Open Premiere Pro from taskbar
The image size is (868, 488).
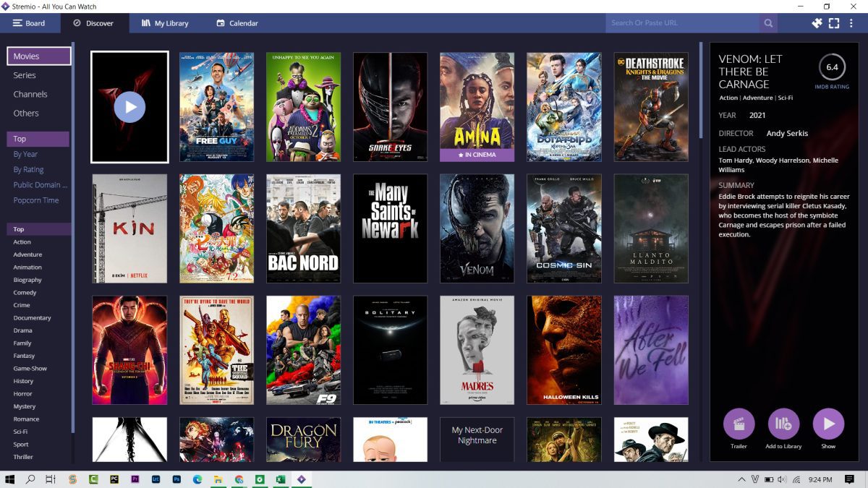click(135, 479)
